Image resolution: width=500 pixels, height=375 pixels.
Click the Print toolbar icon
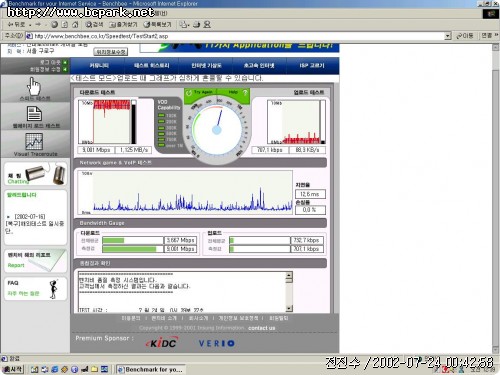pyautogui.click(x=197, y=24)
